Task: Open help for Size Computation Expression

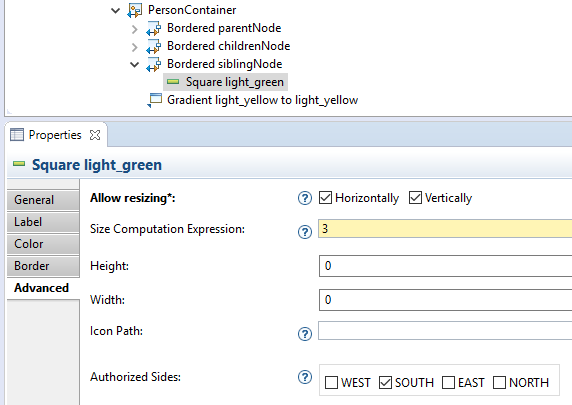Action: [305, 232]
